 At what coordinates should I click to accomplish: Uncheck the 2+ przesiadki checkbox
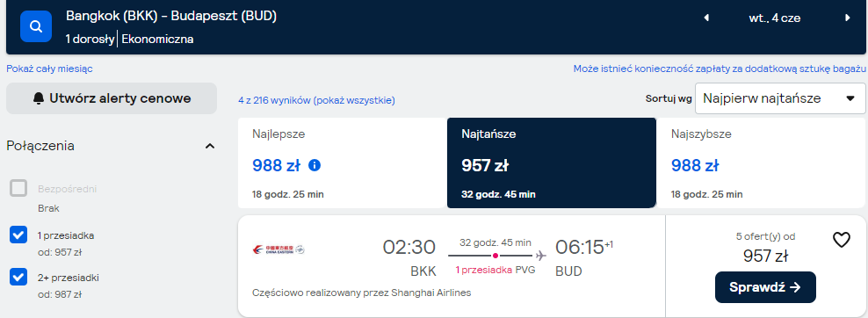18,277
